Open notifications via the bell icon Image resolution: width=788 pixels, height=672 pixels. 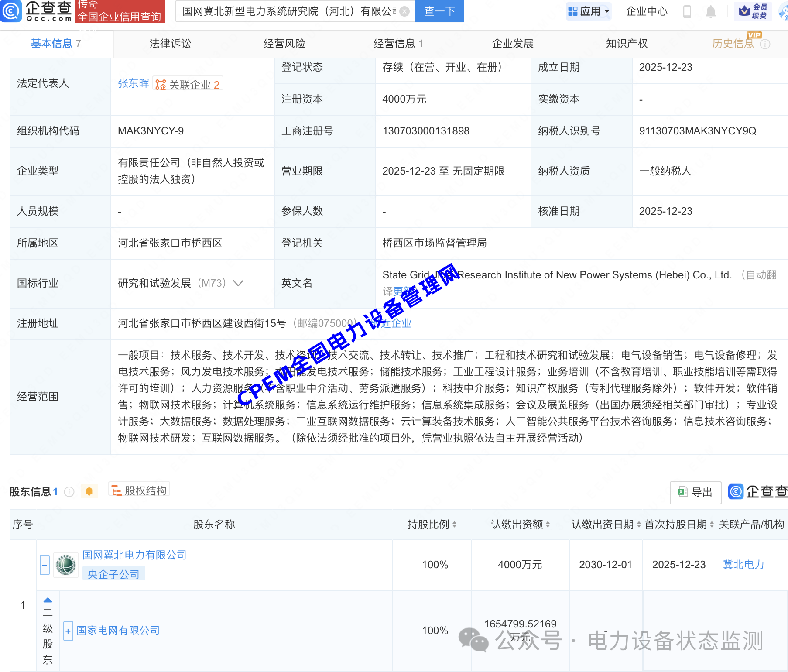[x=710, y=12]
